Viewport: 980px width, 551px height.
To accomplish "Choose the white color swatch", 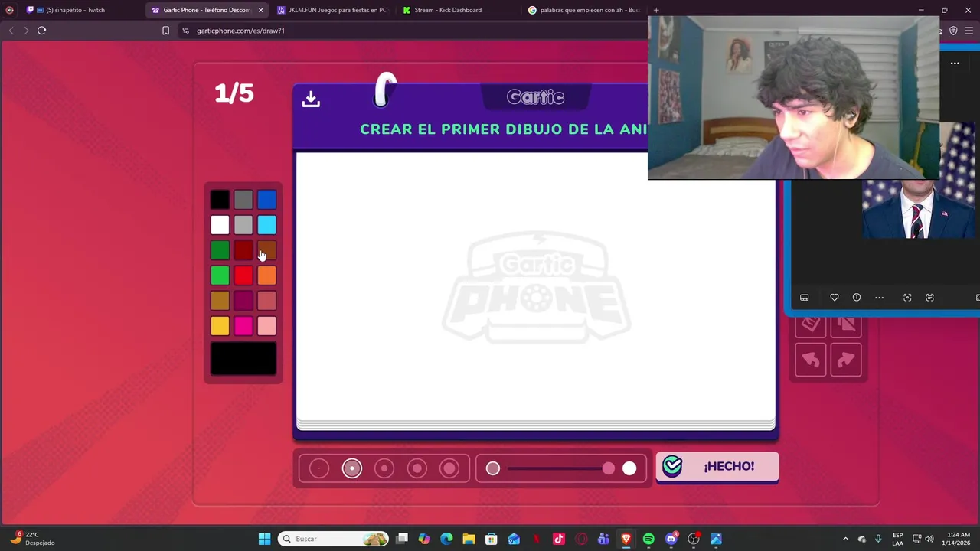I will 220,225.
